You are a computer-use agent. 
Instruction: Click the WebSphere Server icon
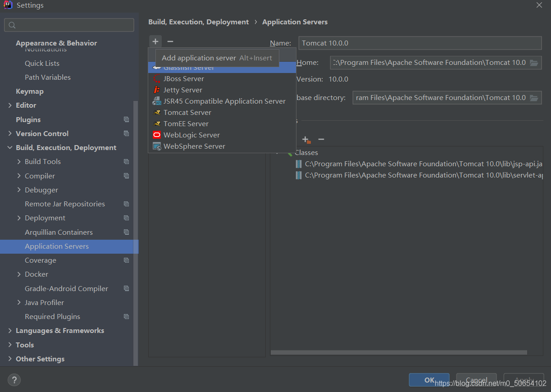[x=157, y=146]
